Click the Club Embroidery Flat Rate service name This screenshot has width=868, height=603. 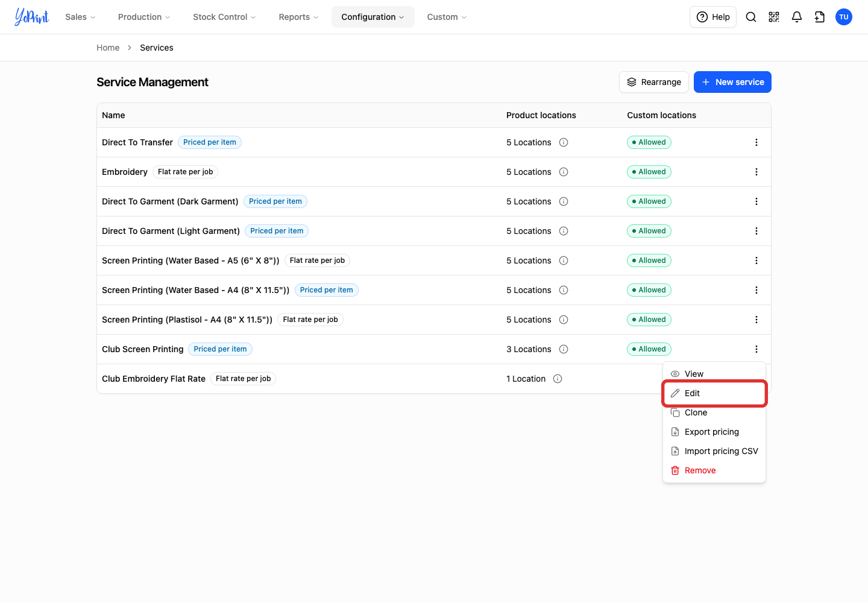(154, 379)
